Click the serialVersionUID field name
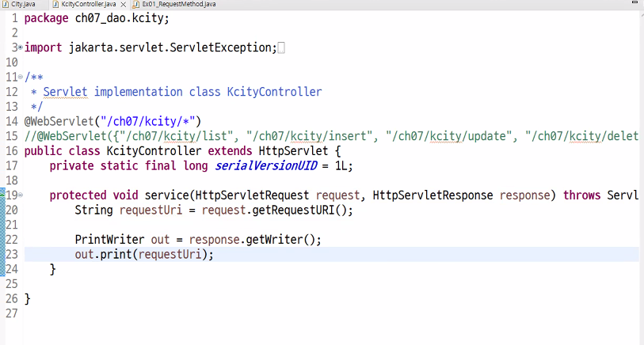The image size is (644, 345). point(266,165)
